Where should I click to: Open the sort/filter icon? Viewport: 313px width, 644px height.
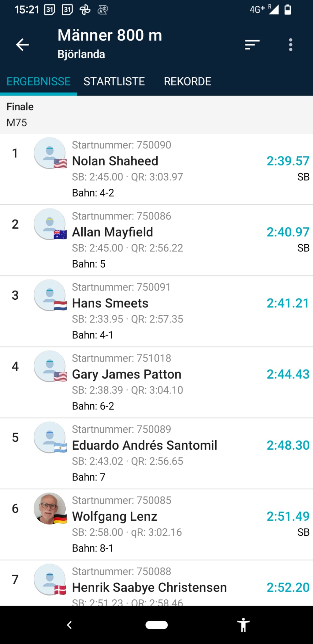(x=252, y=45)
